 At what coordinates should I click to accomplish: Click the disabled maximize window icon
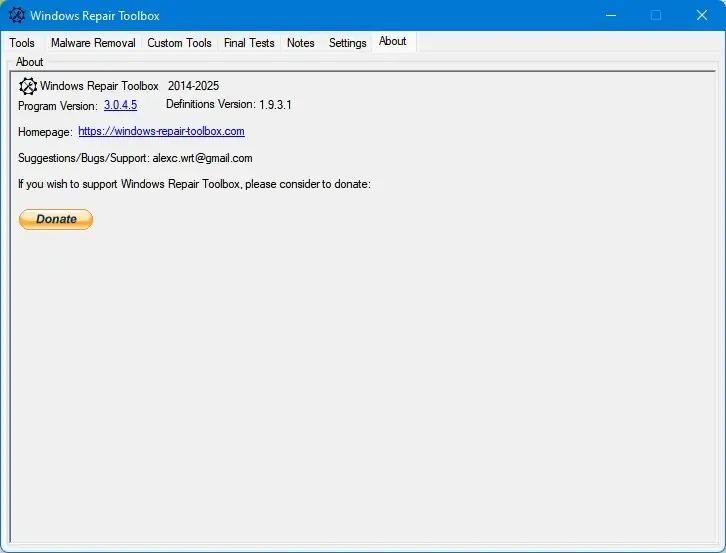[656, 15]
